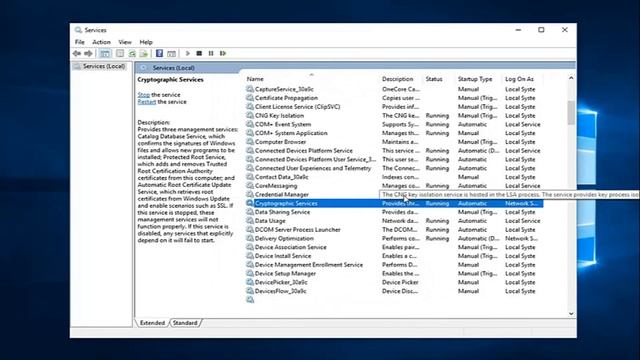The height and width of the screenshot is (360, 640).
Task: Click the vertical scrollbar thumb of services list
Action: (x=571, y=113)
